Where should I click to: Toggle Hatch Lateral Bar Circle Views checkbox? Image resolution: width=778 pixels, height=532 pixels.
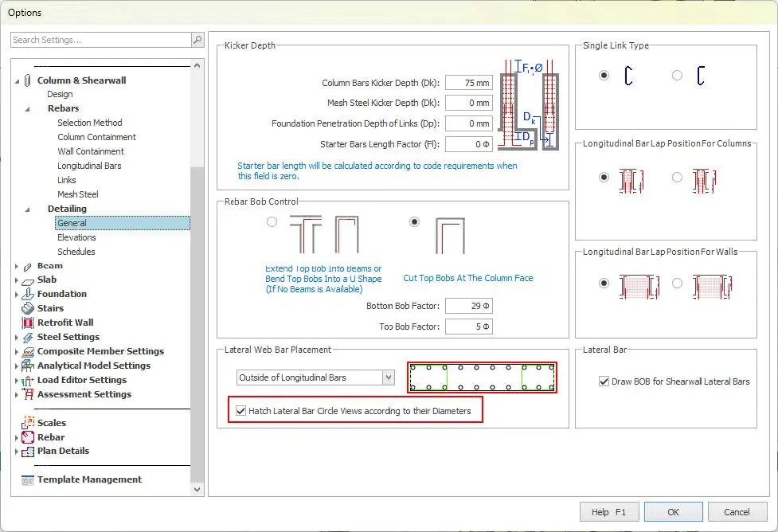coord(241,411)
